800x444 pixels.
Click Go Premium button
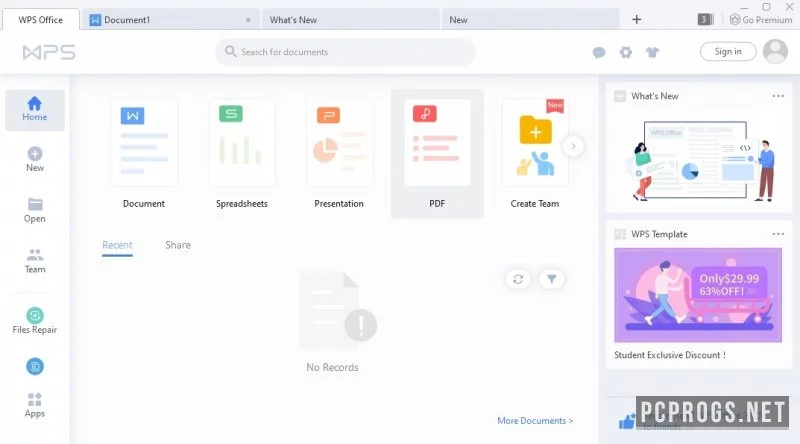point(761,20)
